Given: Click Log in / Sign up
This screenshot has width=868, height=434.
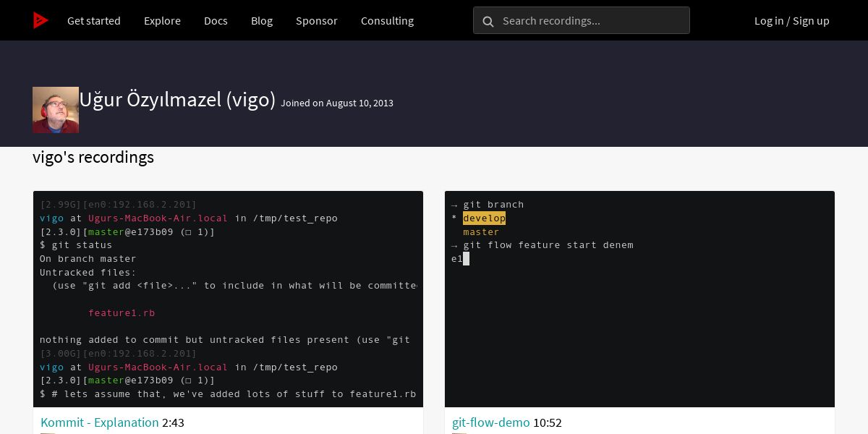Looking at the screenshot, I should tap(791, 21).
